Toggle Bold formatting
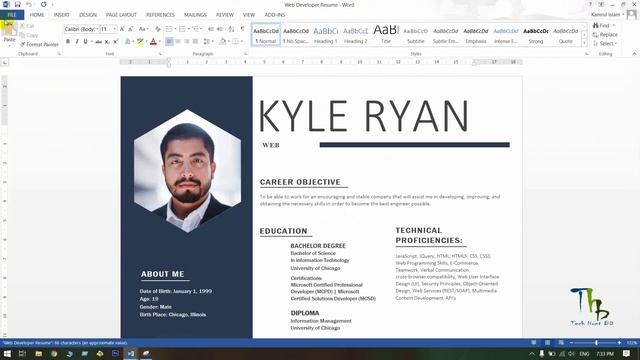This screenshot has width=640, height=360. point(68,42)
